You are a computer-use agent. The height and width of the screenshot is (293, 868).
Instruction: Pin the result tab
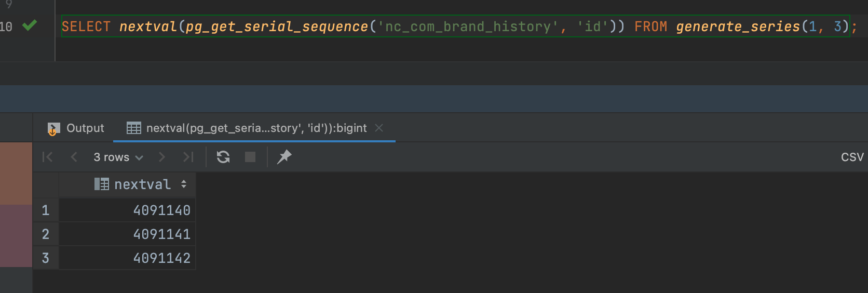tap(284, 157)
